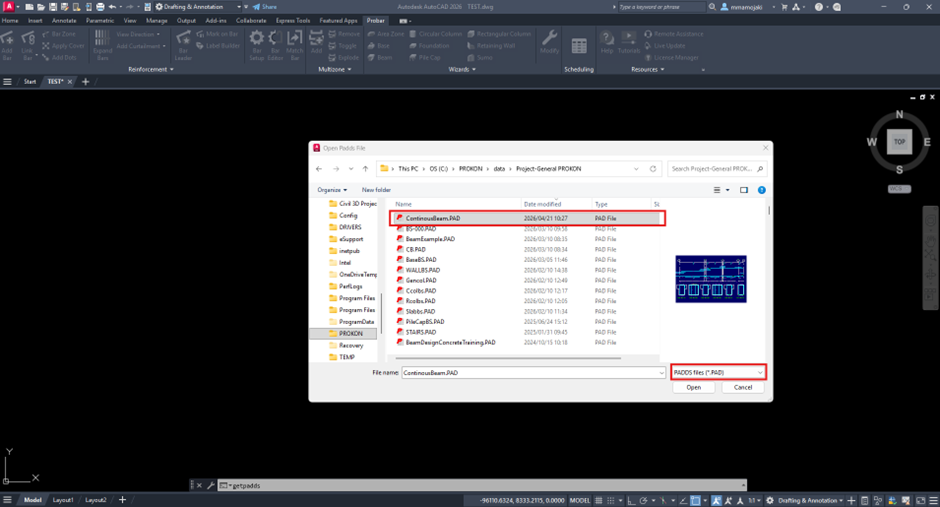Screen dimensions: 940x507
Task: Open the Bar Editor tool
Action: (275, 44)
